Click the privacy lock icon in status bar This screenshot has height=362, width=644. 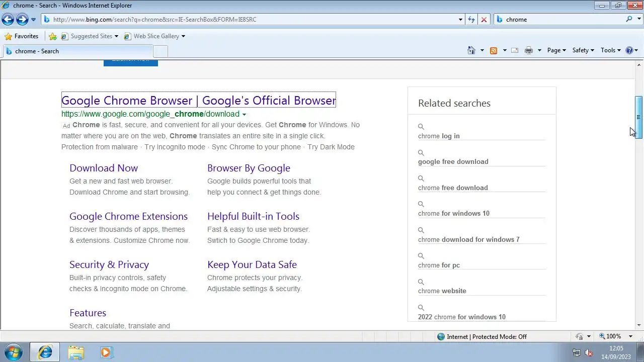point(580,337)
